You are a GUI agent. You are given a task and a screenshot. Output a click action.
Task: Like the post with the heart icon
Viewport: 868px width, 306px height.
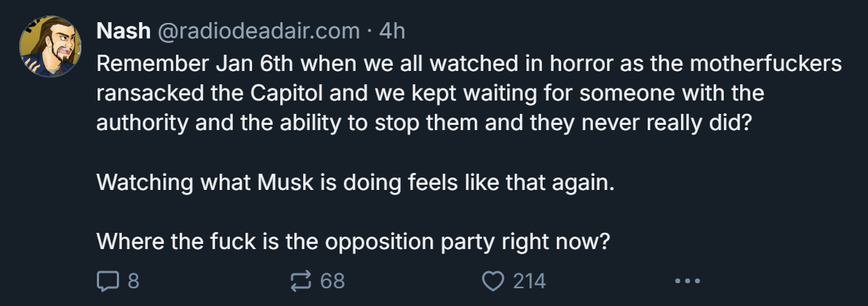(x=493, y=281)
